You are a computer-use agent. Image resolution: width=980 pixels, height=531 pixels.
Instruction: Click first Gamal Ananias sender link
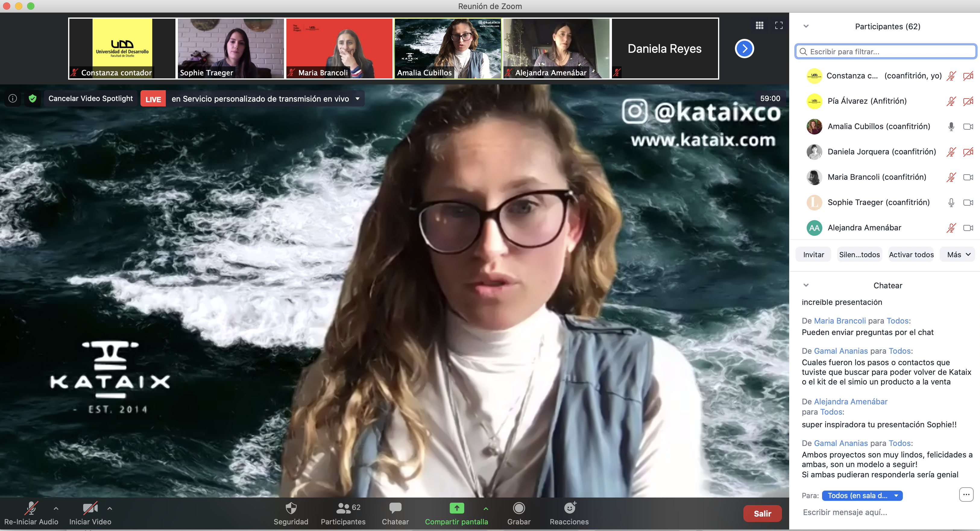pos(841,351)
